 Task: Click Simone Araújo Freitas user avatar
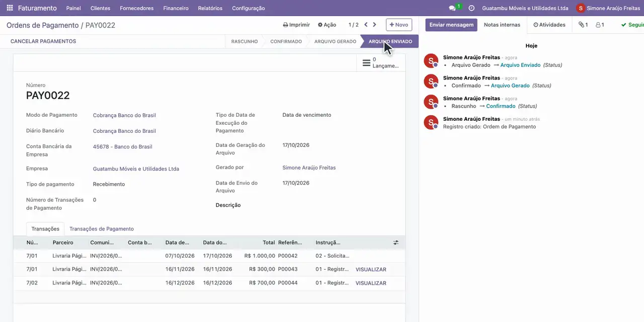[x=581, y=8]
